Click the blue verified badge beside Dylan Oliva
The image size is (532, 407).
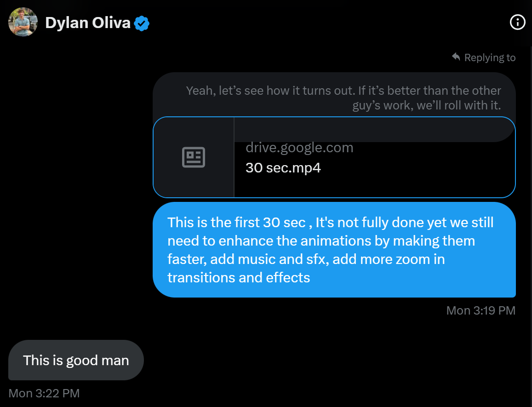(x=142, y=23)
